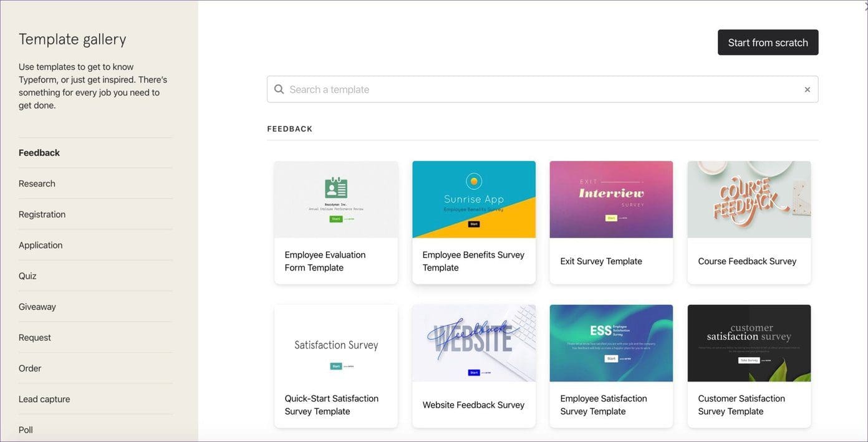Select Application category
The image size is (868, 442).
41,245
